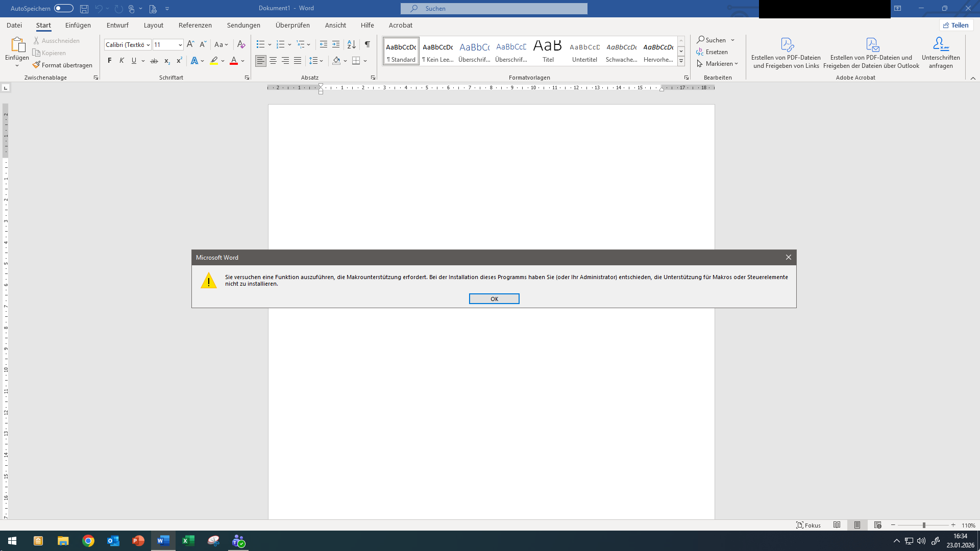Click the save icon in title bar
Image resolution: width=980 pixels, height=551 pixels.
(84, 9)
